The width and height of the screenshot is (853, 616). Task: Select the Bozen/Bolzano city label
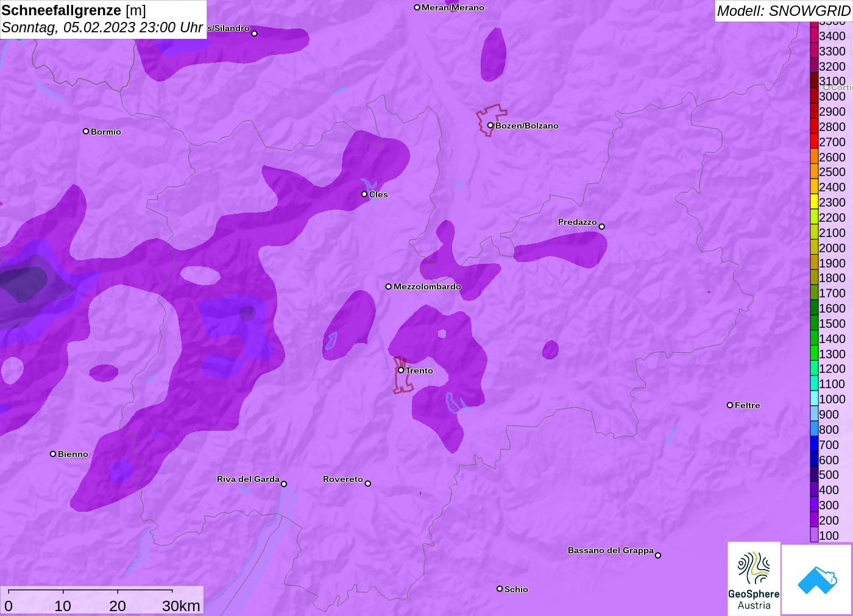526,126
